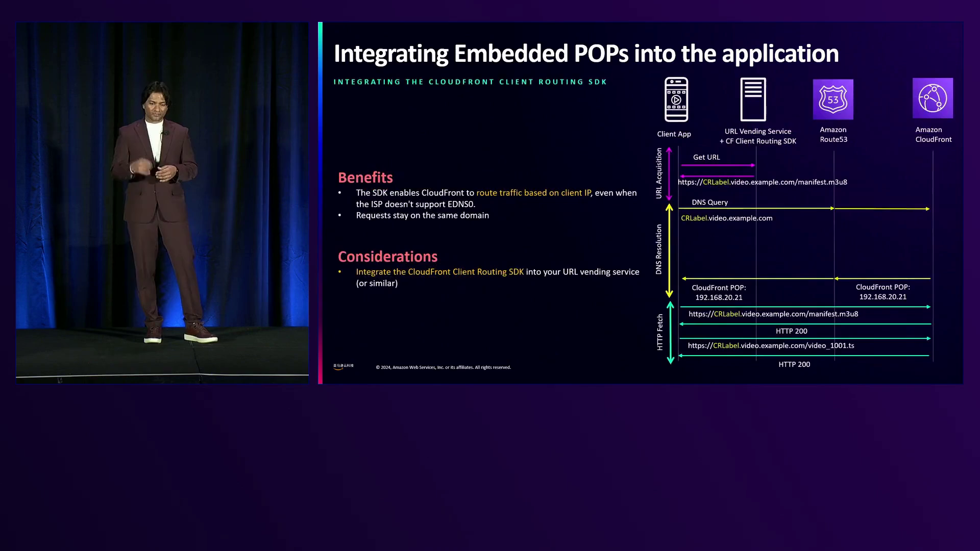Click the Considerations heading
The width and height of the screenshot is (980, 551).
pos(387,257)
